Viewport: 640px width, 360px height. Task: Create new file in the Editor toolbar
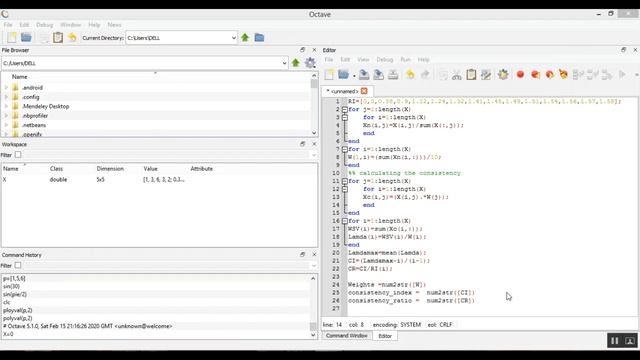coord(329,74)
